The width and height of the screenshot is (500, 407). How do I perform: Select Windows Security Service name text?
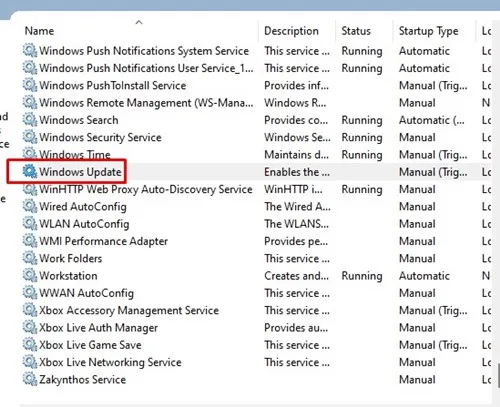[100, 137]
